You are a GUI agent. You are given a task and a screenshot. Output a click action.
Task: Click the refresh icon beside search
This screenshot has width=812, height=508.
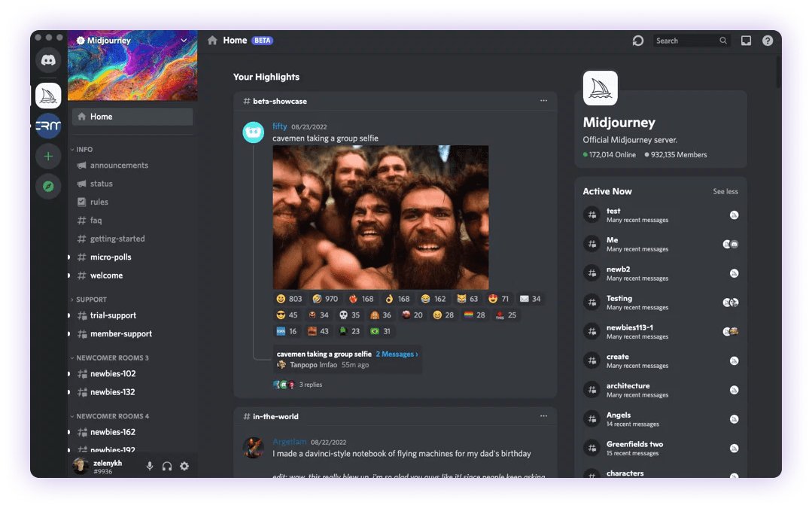[638, 41]
